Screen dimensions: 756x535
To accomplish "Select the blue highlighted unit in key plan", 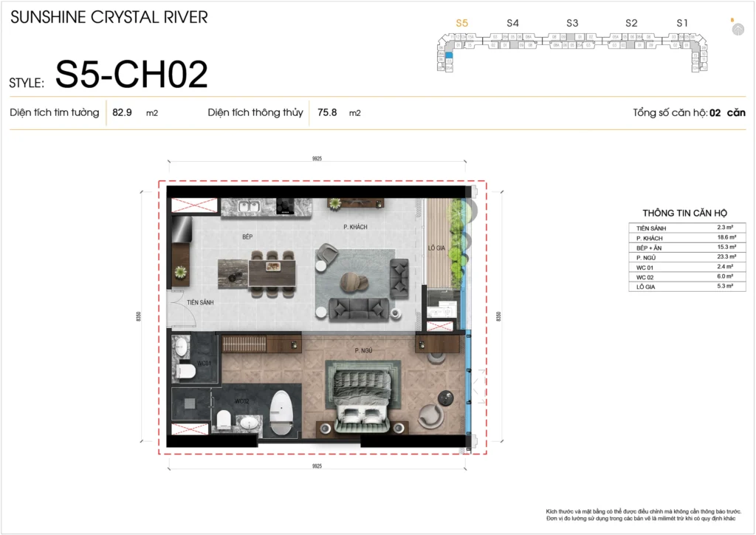I will (448, 54).
